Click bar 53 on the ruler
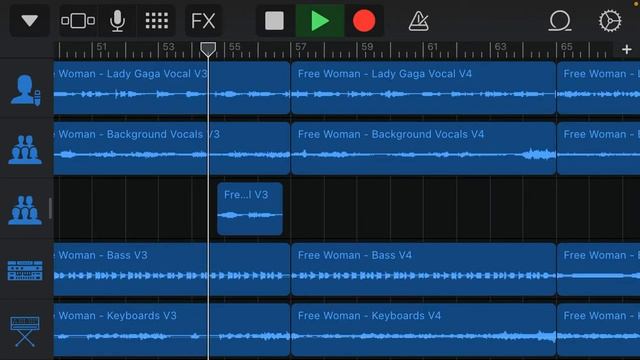 (169, 47)
